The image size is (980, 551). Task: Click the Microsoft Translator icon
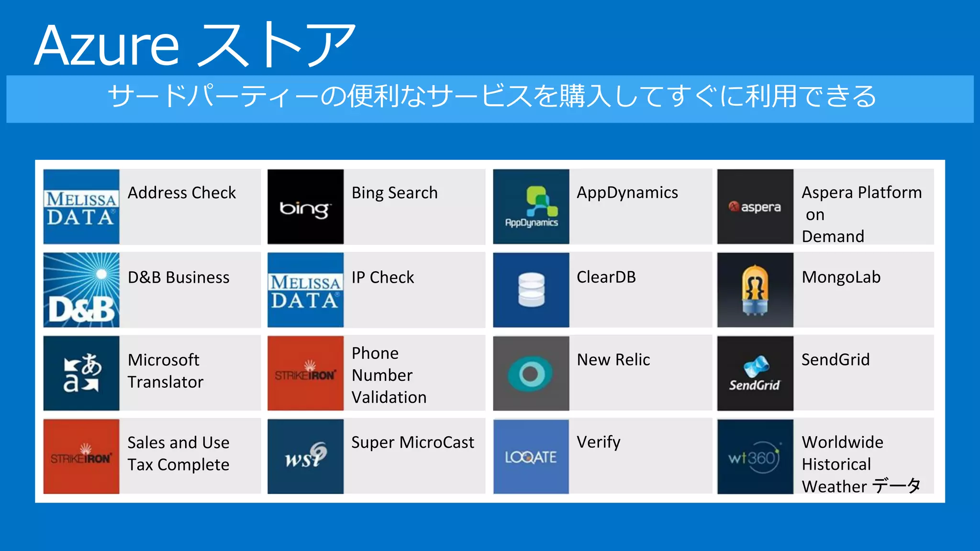[x=81, y=373]
